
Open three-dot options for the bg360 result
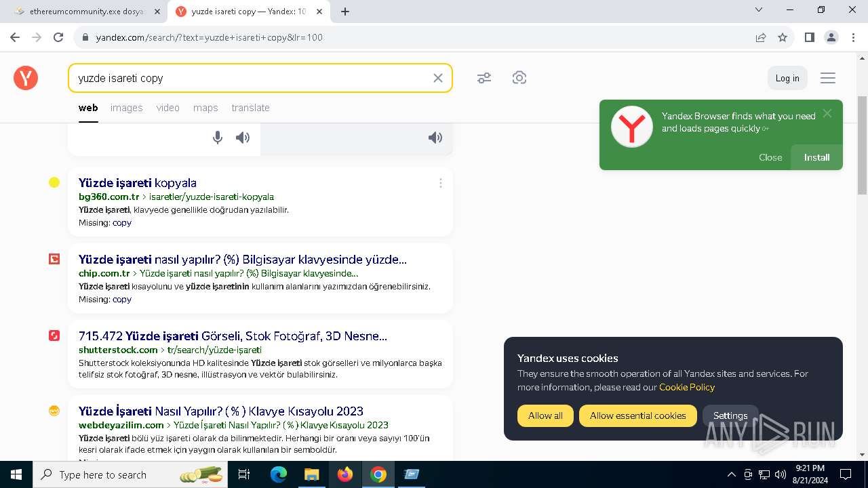click(x=441, y=183)
